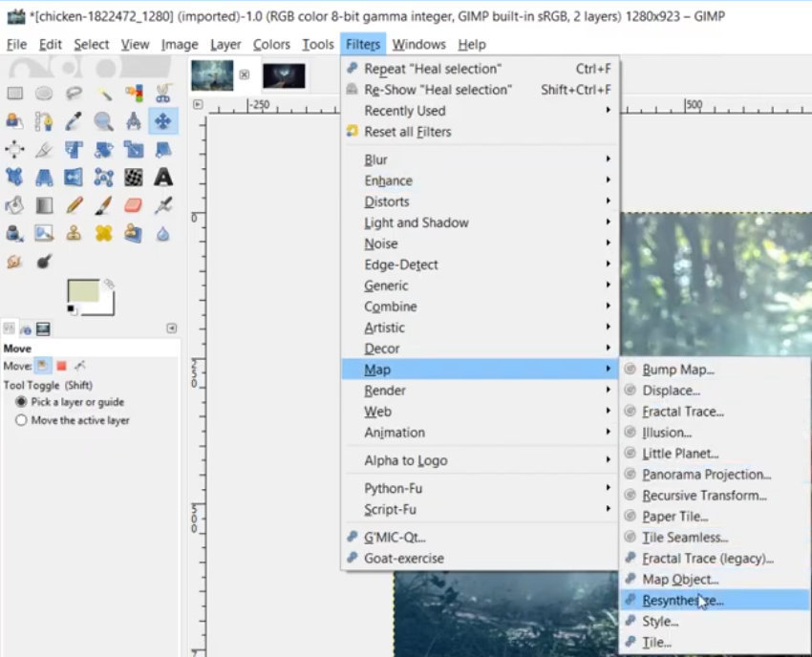Select the Cage Transform tool
Image resolution: width=812 pixels, height=657 pixels.
[x=104, y=178]
